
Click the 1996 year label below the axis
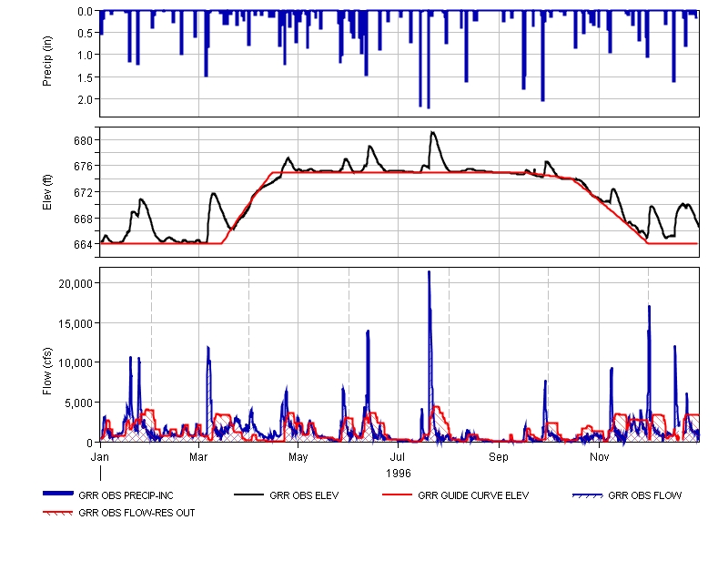click(x=399, y=474)
